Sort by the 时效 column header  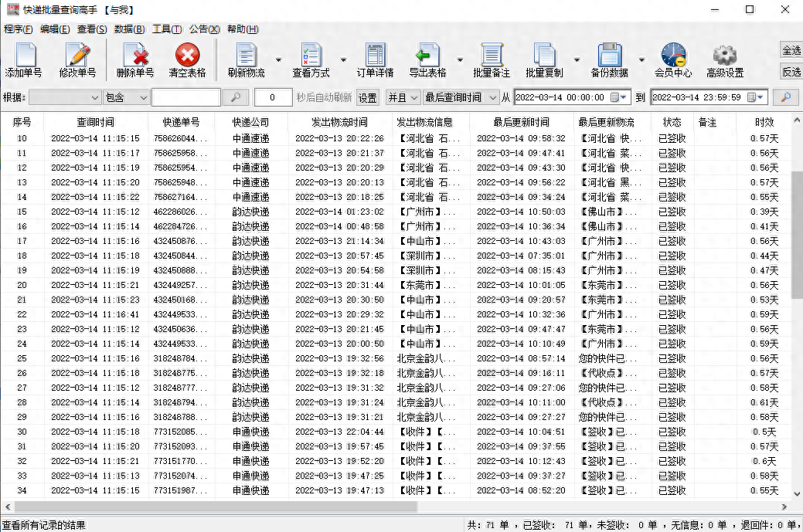point(764,122)
